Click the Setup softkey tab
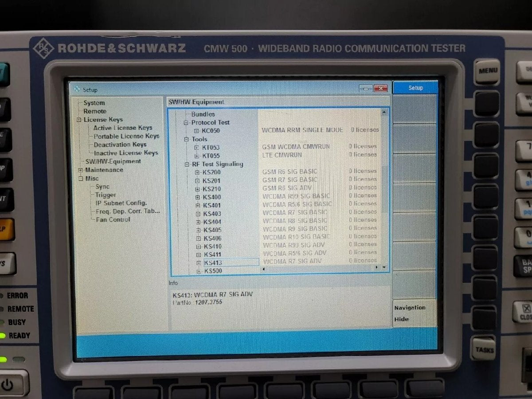Viewport: 532px width, 399px height. [416, 88]
